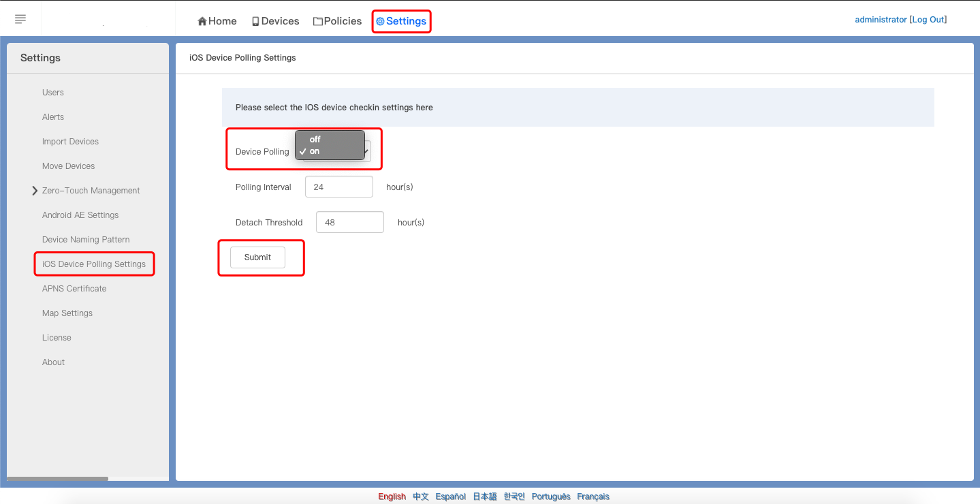Click the Polling Interval input field

[339, 187]
